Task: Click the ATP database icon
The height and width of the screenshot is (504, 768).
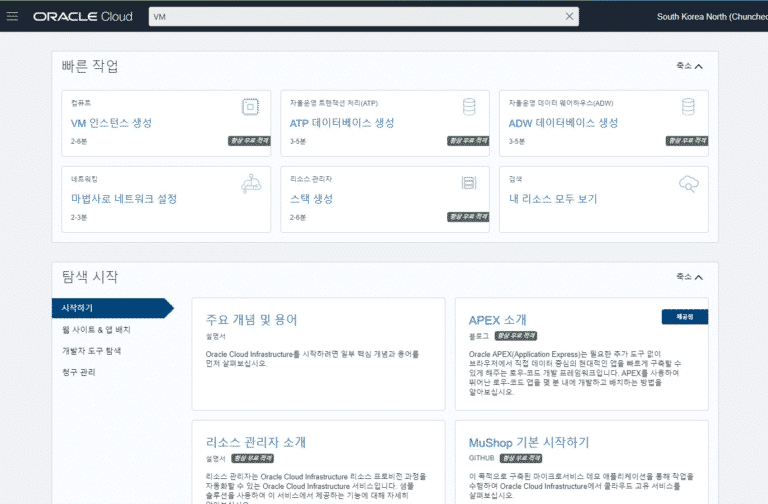Action: pyautogui.click(x=469, y=106)
